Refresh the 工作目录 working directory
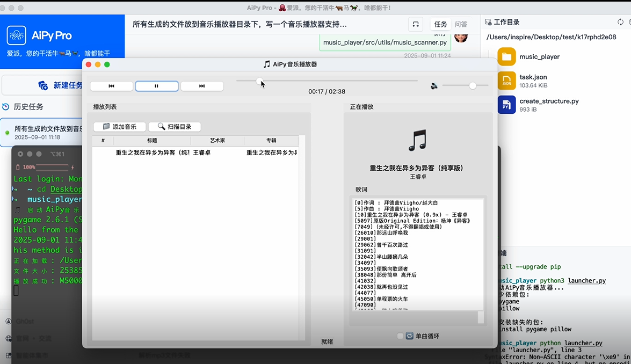This screenshot has width=631, height=364. 621,22
